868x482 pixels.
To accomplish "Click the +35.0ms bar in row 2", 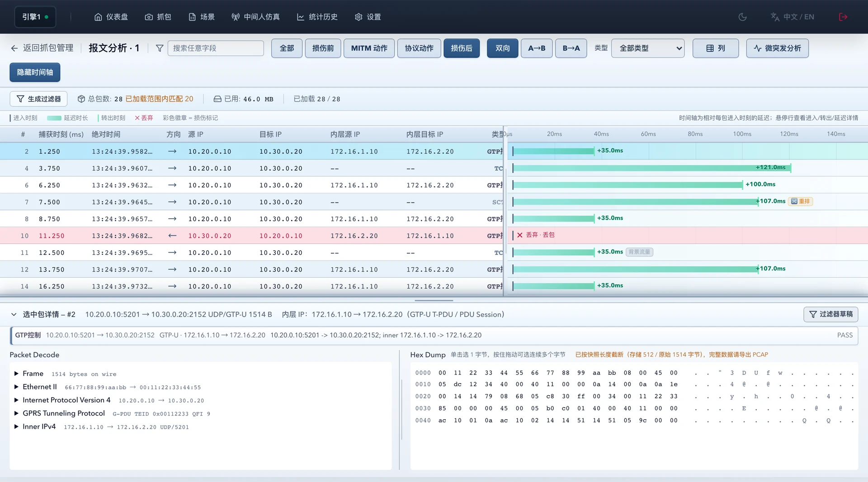I will tap(553, 151).
